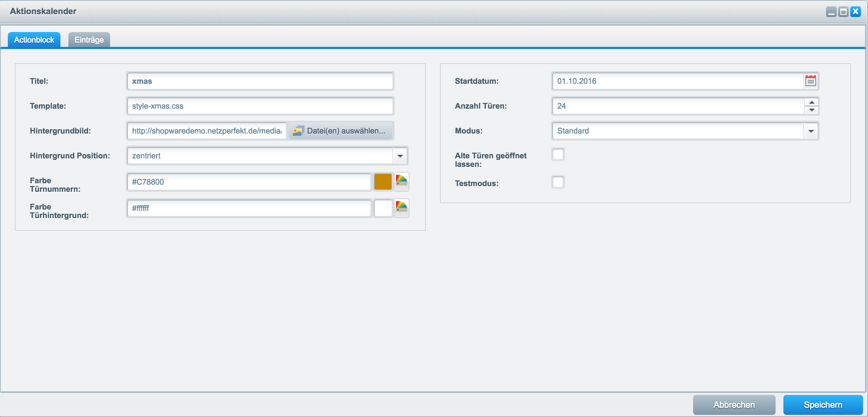Click the Modus Standard field

[678, 131]
